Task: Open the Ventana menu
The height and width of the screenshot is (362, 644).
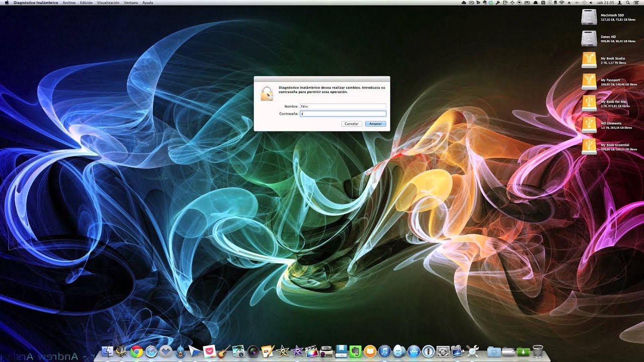Action: pos(131,3)
